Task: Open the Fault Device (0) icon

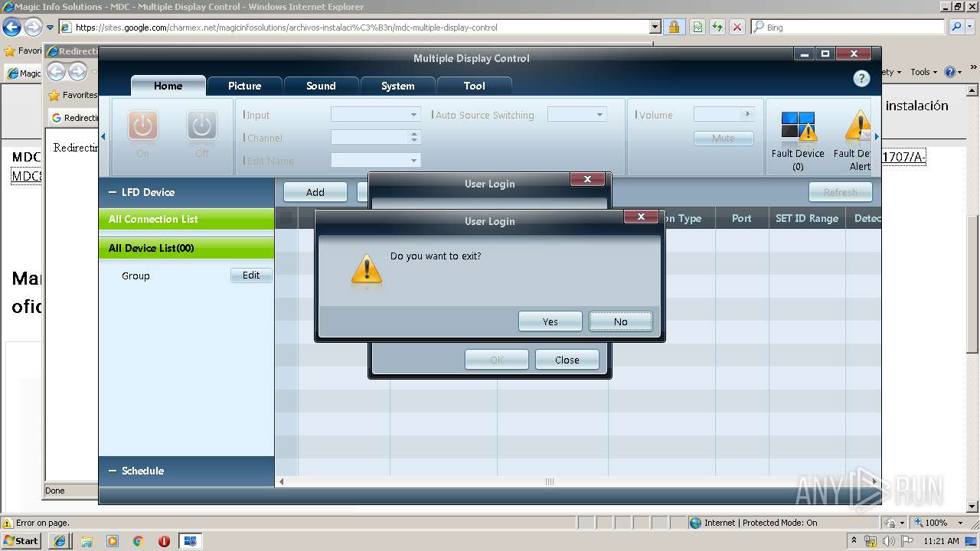Action: coord(799,127)
